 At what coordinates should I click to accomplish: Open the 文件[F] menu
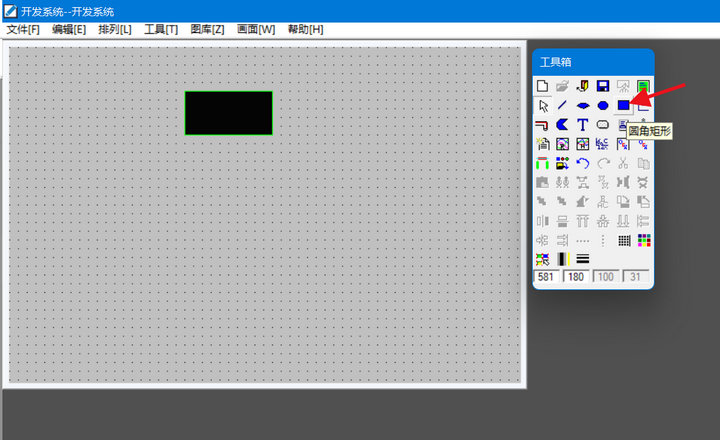[23, 30]
